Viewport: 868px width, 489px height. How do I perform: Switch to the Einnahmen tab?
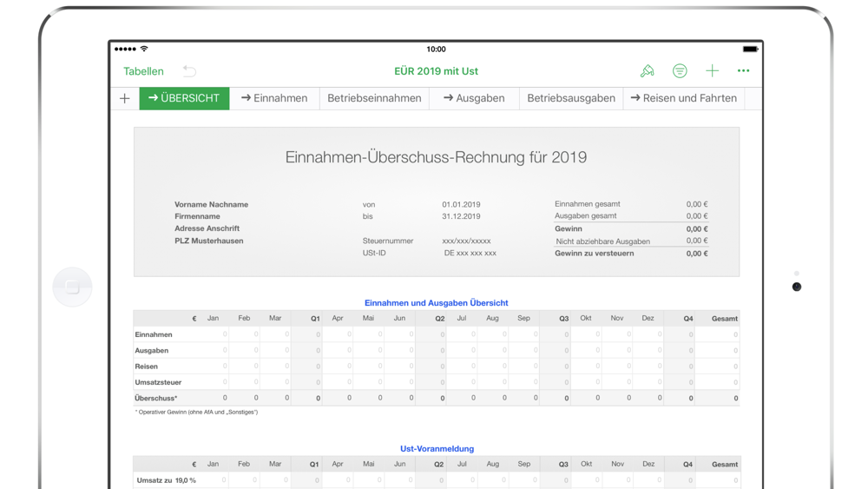pos(274,98)
